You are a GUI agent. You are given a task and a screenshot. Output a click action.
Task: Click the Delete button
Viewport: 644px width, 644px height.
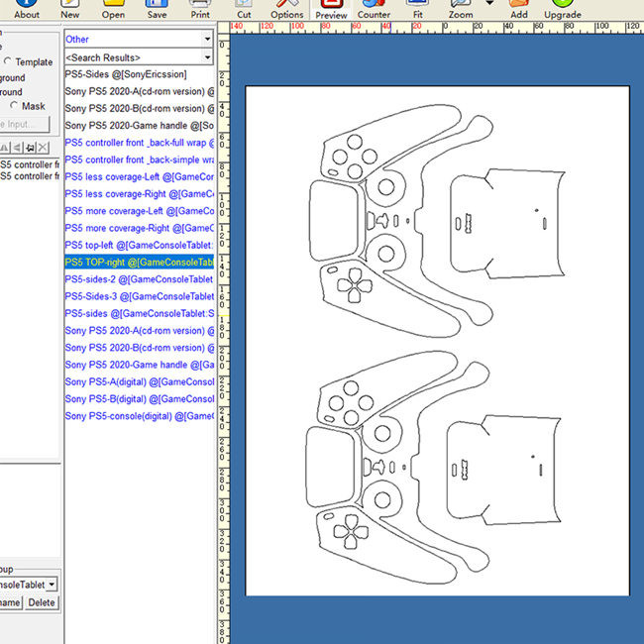(41, 602)
